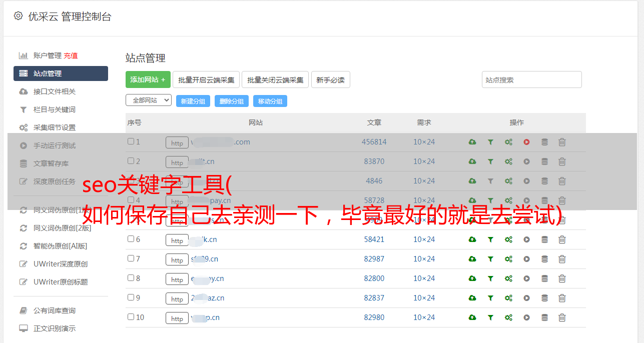Click the trash icon in row 2

pos(562,161)
